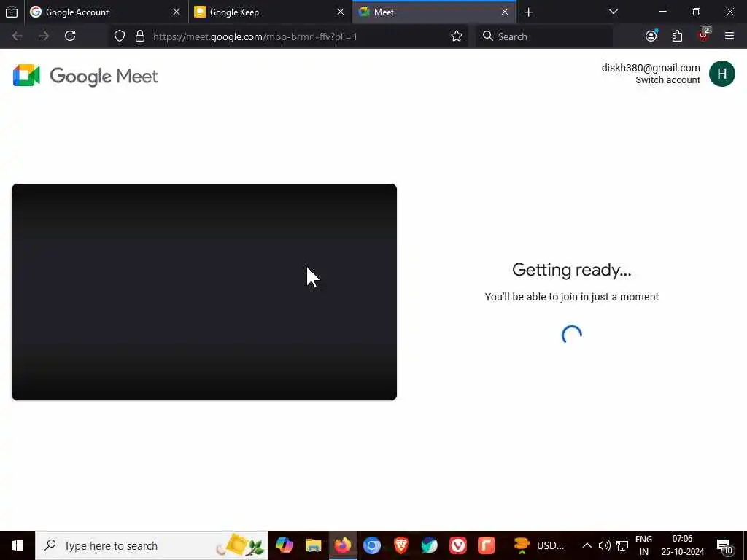
Task: Show site security padlock info
Action: click(x=139, y=36)
